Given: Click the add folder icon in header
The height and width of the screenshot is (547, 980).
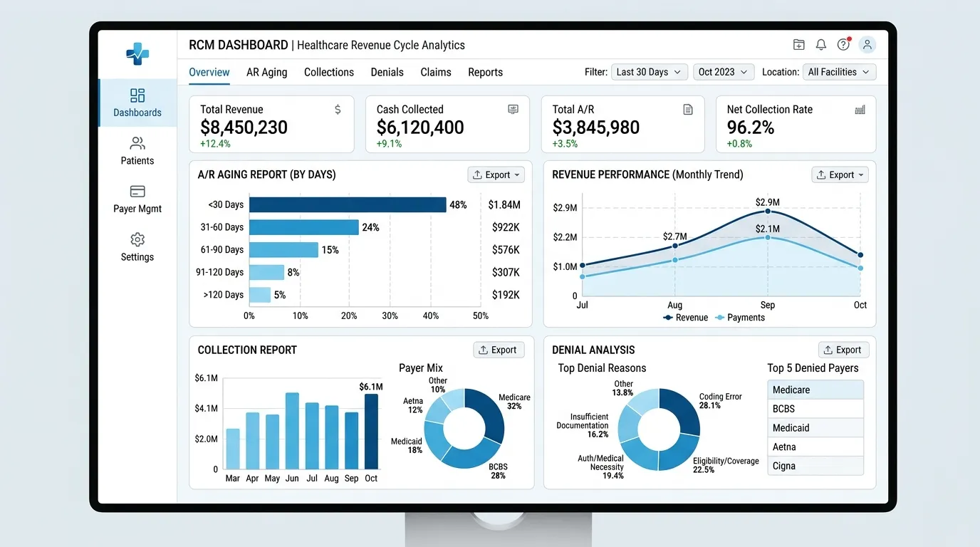Looking at the screenshot, I should coord(799,45).
